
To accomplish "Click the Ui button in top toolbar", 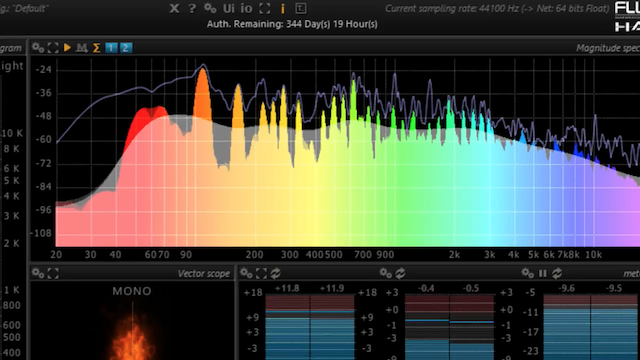I will point(229,8).
